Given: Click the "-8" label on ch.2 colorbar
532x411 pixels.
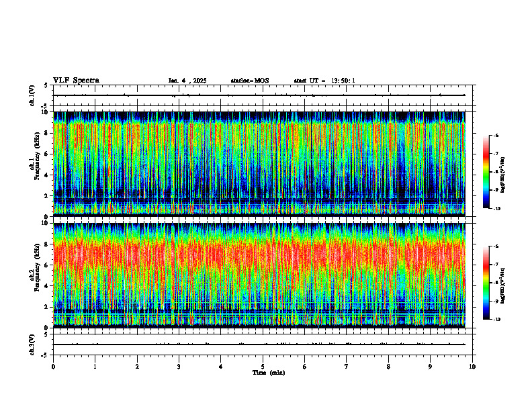Looking at the screenshot, I should [496, 283].
